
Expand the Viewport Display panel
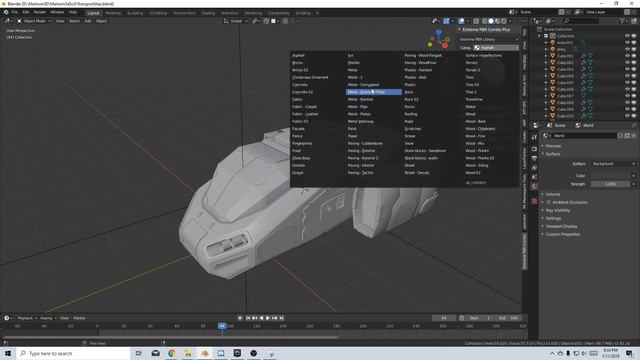561,227
